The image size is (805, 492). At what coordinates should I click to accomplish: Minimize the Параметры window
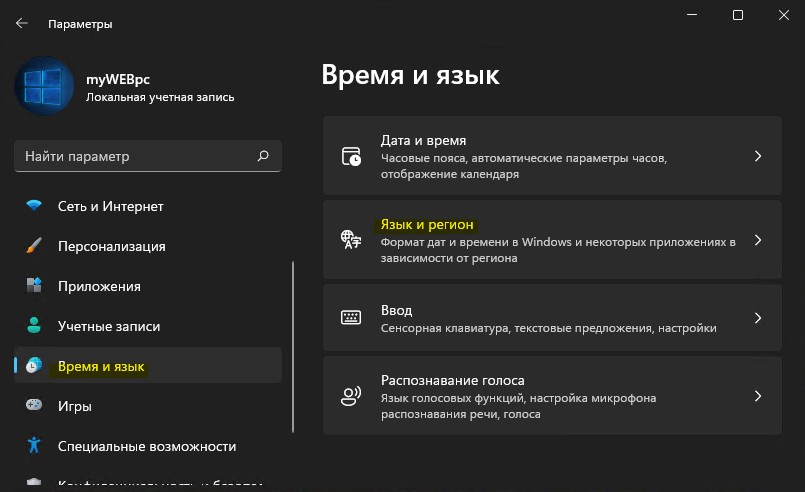coord(692,15)
